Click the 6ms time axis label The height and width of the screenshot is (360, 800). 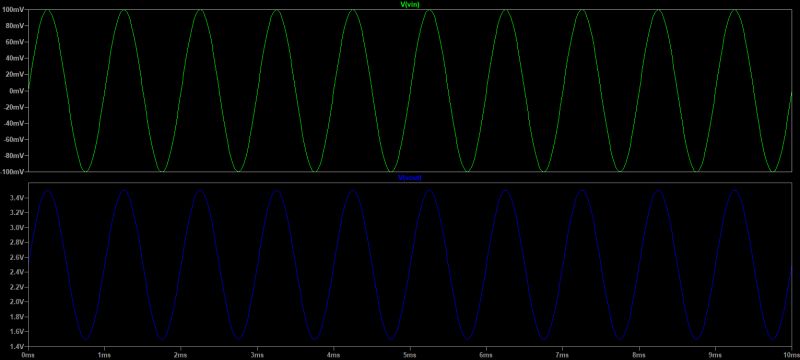coord(486,355)
